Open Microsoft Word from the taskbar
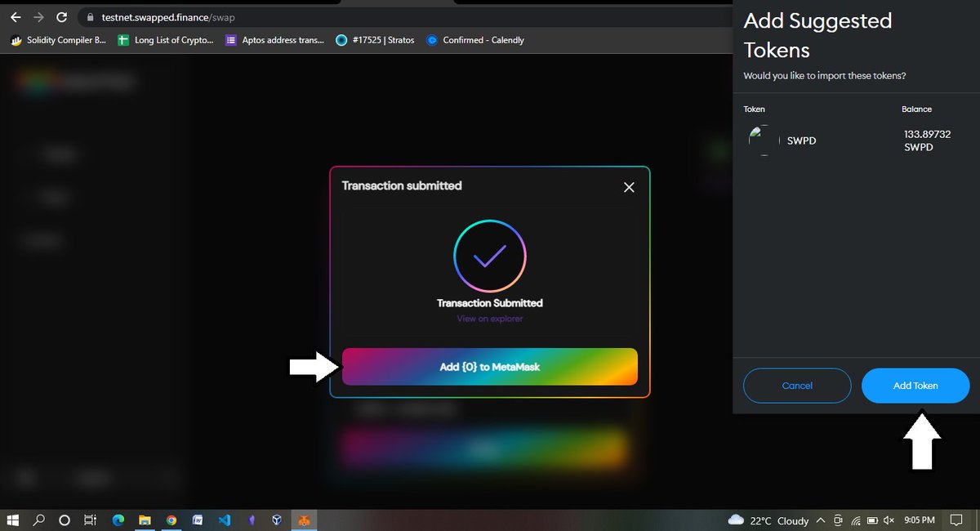This screenshot has width=980, height=531. click(197, 520)
